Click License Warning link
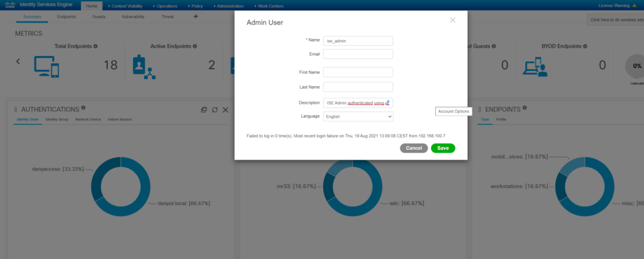 coord(614,6)
